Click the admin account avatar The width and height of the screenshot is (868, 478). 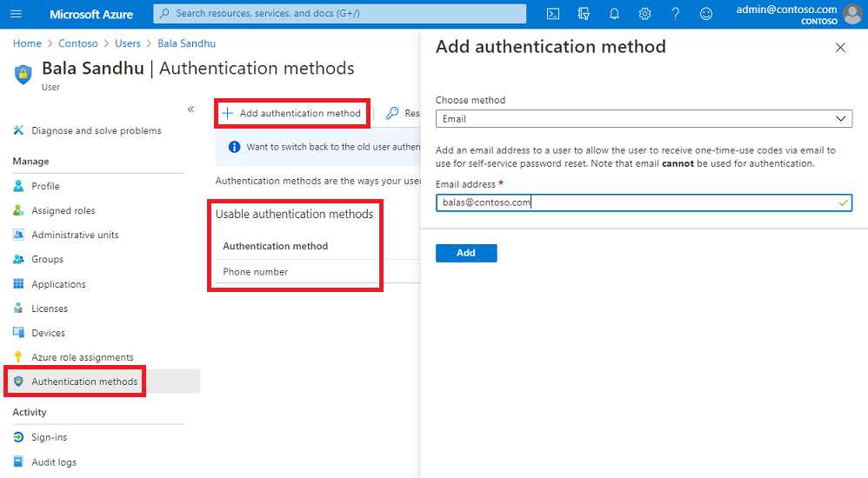coord(852,14)
